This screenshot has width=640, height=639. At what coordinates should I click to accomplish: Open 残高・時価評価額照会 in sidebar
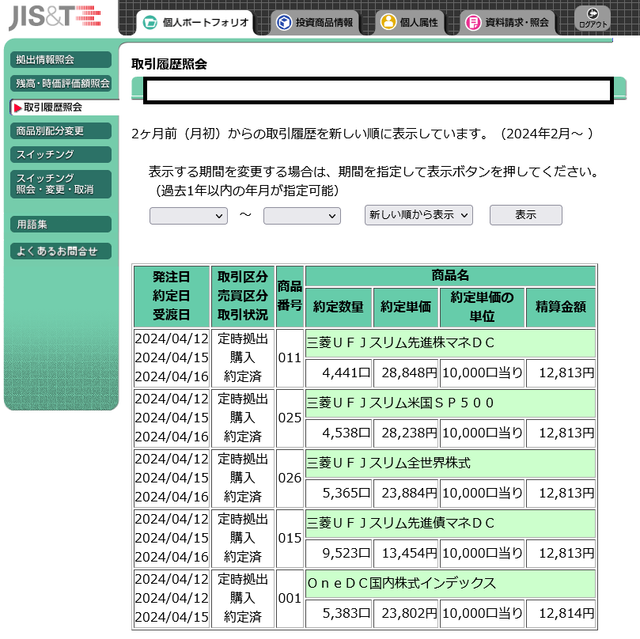(x=61, y=83)
